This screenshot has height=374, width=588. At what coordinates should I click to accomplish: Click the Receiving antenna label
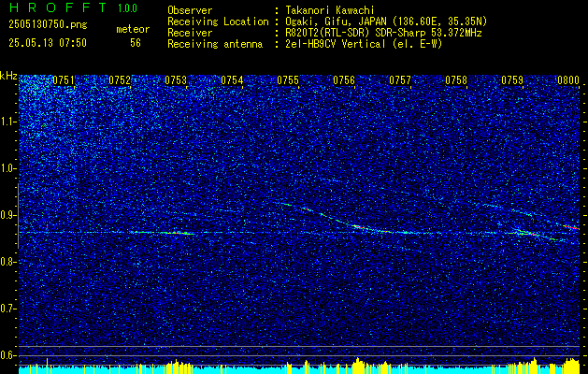(x=215, y=45)
